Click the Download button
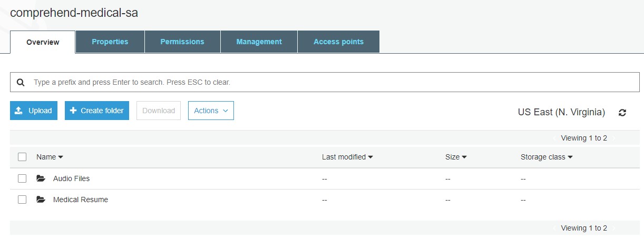 tap(159, 111)
